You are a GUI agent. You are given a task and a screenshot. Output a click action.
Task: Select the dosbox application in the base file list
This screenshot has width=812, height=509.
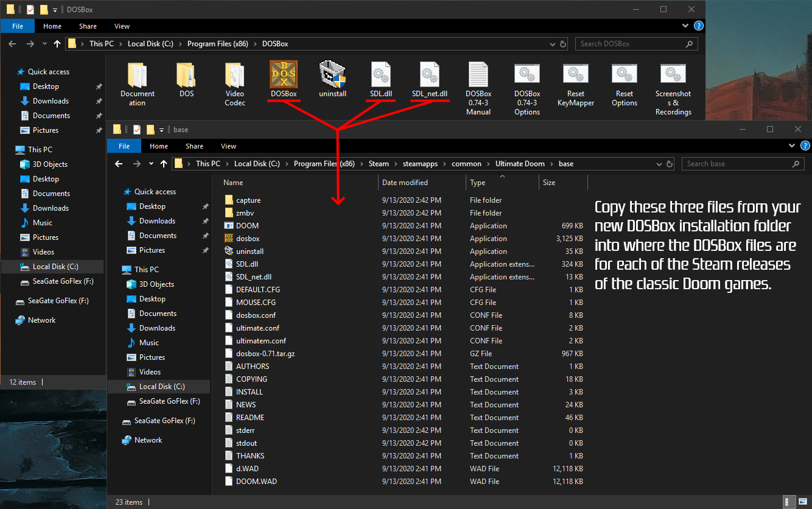click(x=248, y=239)
